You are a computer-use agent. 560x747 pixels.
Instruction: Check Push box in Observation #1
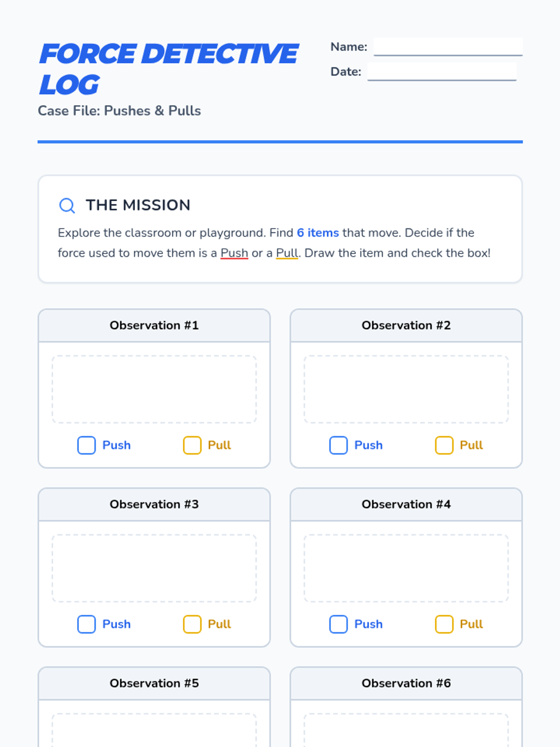click(x=86, y=445)
